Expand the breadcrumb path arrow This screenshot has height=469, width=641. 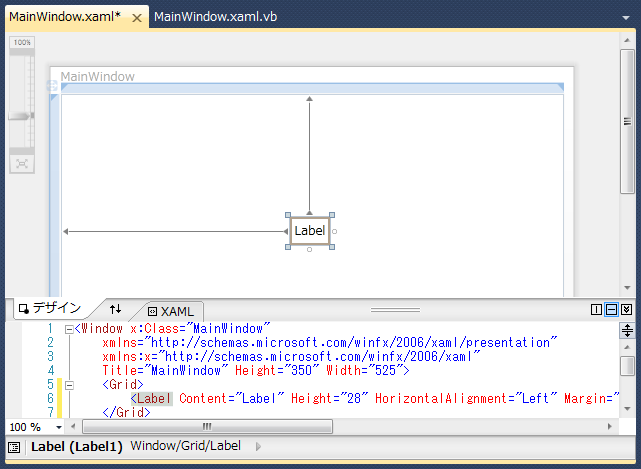[258, 447]
